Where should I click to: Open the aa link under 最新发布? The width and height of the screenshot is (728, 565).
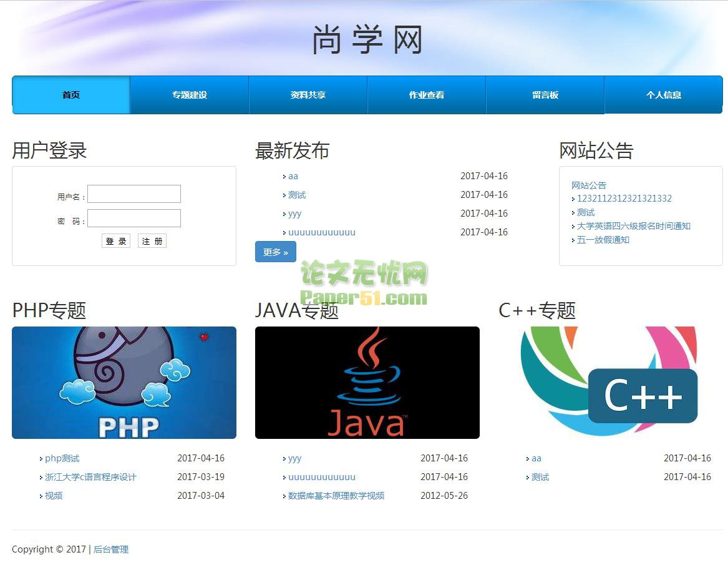293,176
